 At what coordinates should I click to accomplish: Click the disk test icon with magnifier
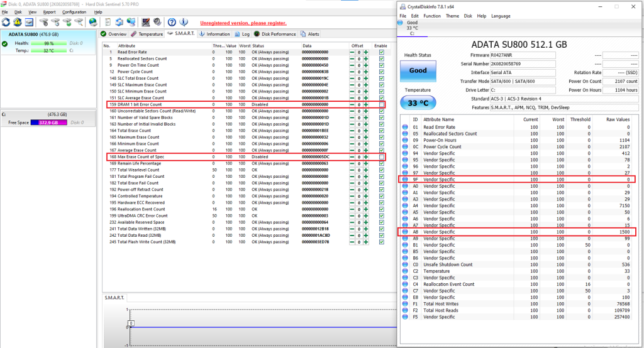point(79,22)
